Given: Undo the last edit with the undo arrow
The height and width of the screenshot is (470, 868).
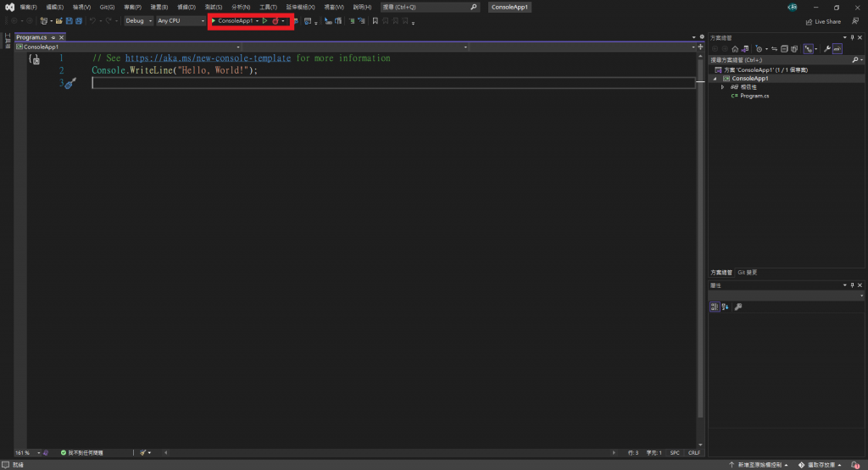Looking at the screenshot, I should coord(92,20).
